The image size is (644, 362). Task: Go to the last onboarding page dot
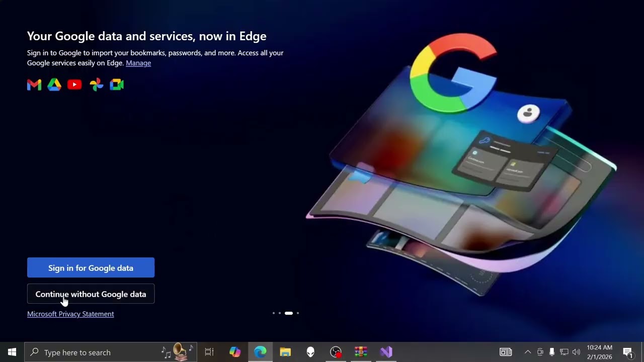coord(298,313)
